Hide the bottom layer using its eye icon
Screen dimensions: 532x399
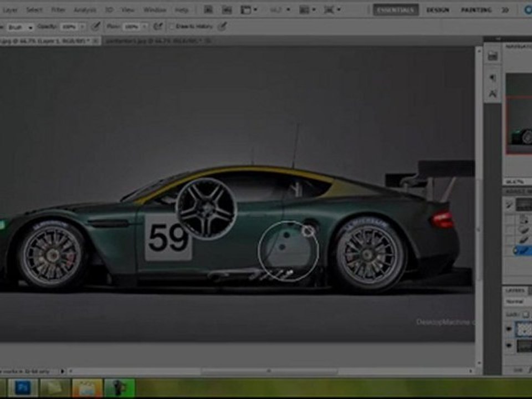[x=509, y=346]
